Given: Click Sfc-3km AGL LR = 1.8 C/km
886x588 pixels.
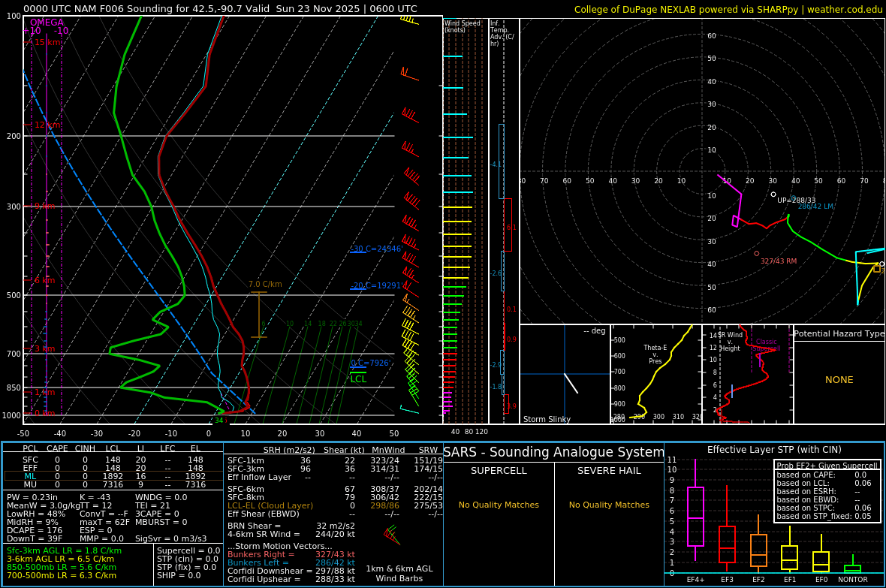Looking at the screenshot, I should (x=64, y=550).
